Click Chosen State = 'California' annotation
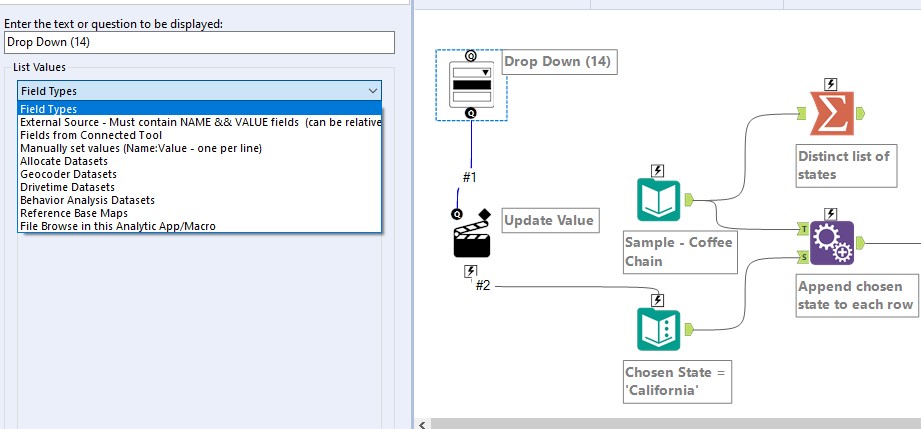The width and height of the screenshot is (921, 429). click(677, 381)
